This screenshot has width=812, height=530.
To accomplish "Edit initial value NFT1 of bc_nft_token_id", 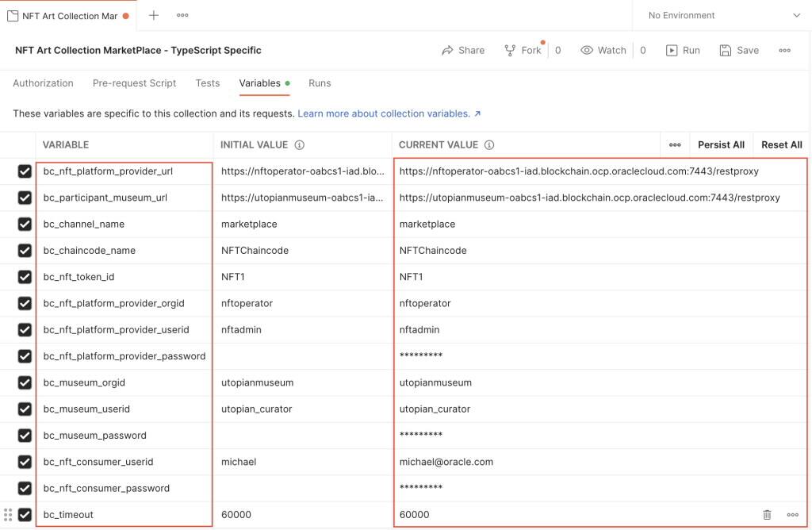I will (303, 277).
